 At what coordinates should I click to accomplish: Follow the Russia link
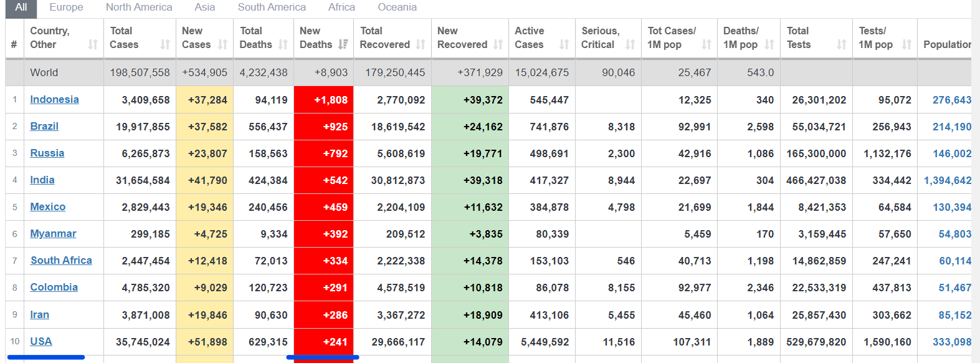[x=47, y=153]
